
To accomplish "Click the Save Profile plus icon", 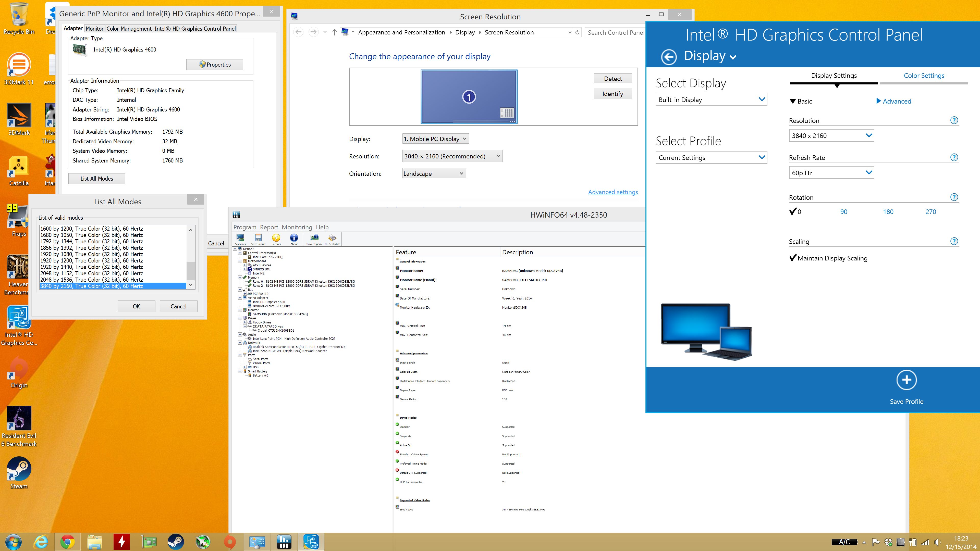I will click(906, 380).
